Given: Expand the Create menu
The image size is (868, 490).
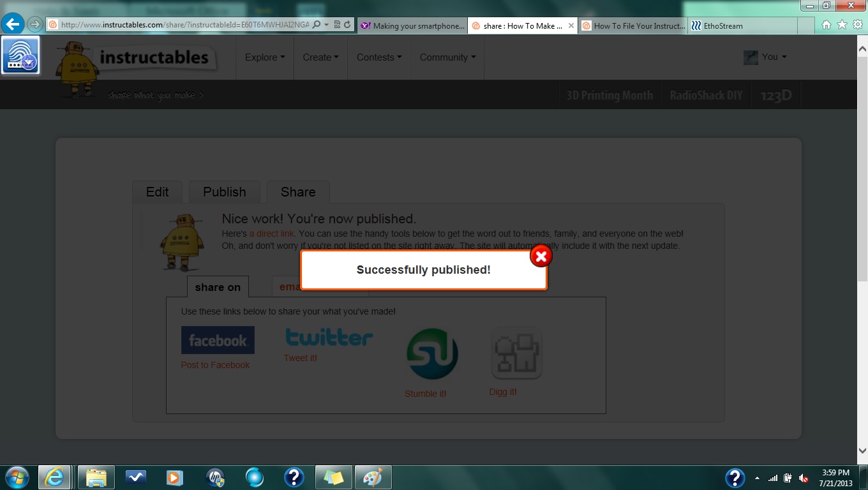Looking at the screenshot, I should pos(320,57).
